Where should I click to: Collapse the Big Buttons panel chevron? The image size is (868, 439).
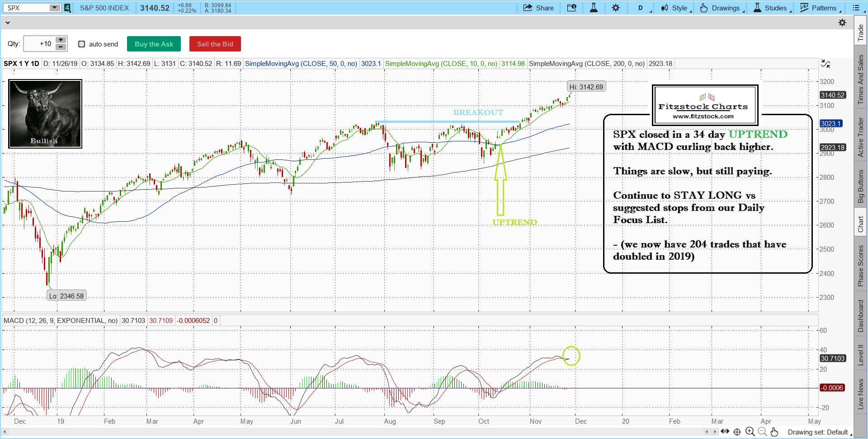(7, 23)
